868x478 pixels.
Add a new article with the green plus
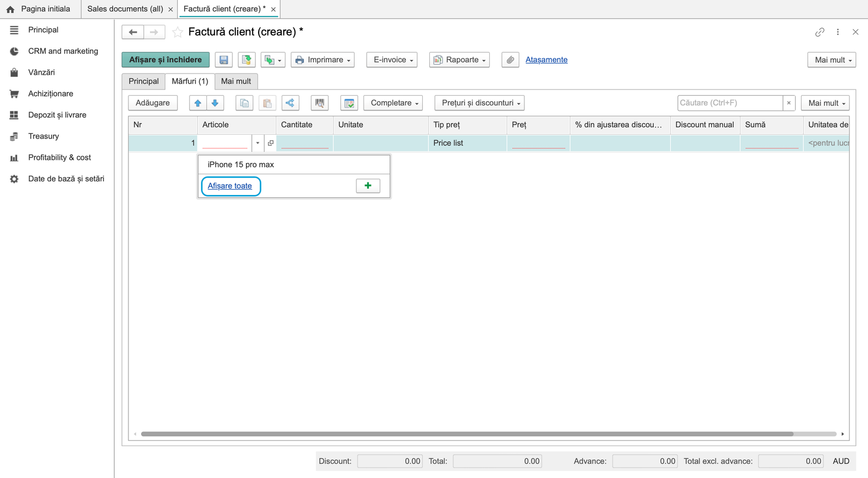click(368, 186)
